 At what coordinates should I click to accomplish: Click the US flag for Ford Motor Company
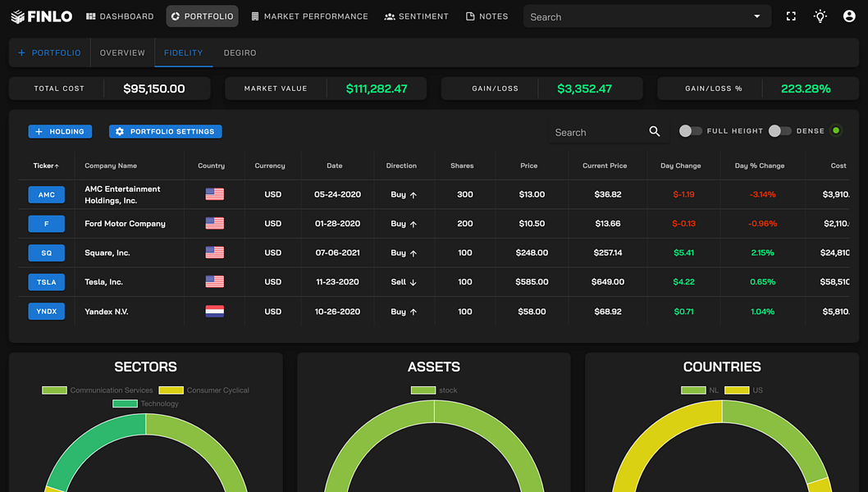point(215,224)
